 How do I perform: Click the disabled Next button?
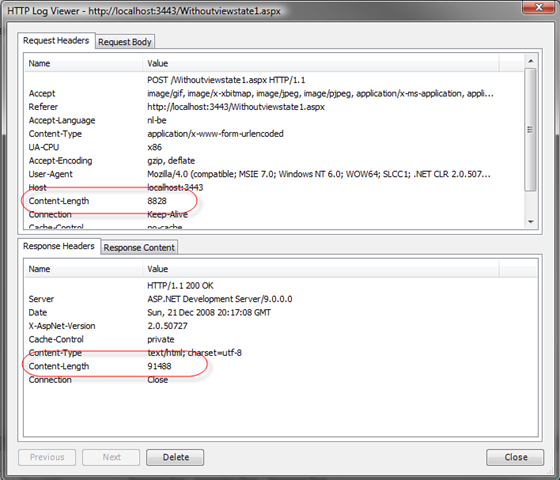pyautogui.click(x=111, y=457)
